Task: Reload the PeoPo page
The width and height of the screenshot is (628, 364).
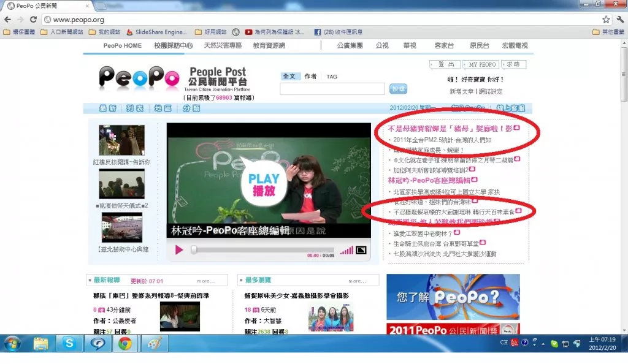Action: click(33, 19)
